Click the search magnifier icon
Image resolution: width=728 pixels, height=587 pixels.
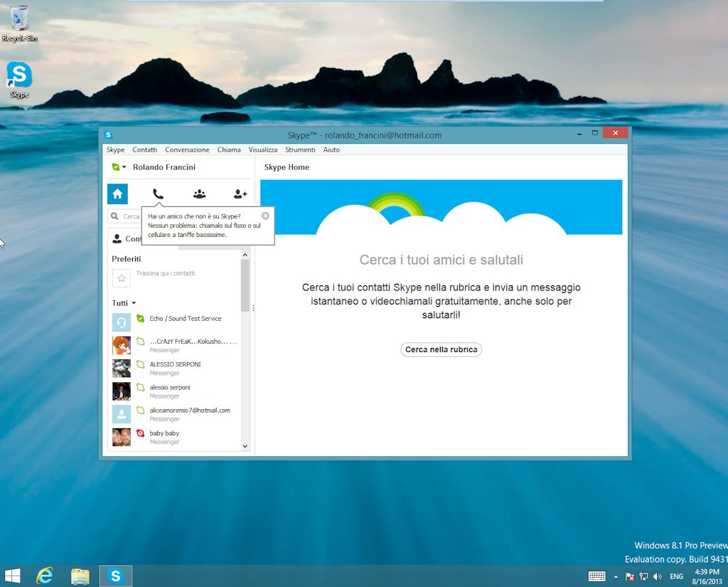(114, 216)
